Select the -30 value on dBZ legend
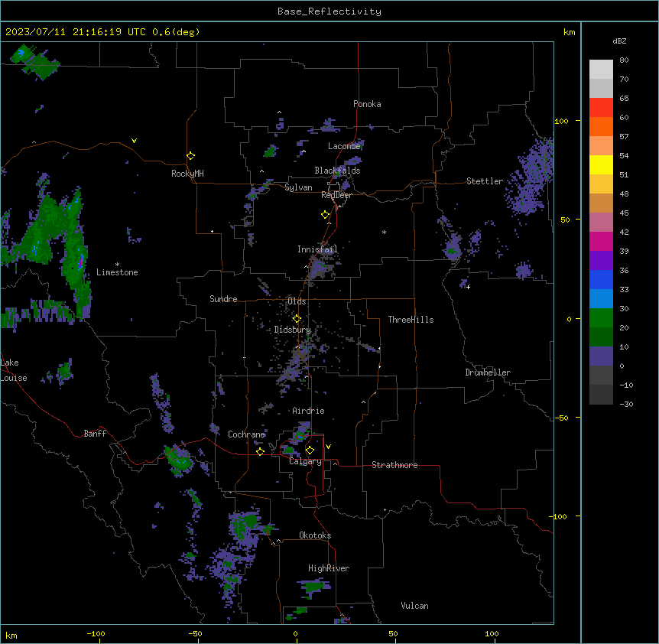Viewport: 659px width, 644px height. tap(626, 404)
